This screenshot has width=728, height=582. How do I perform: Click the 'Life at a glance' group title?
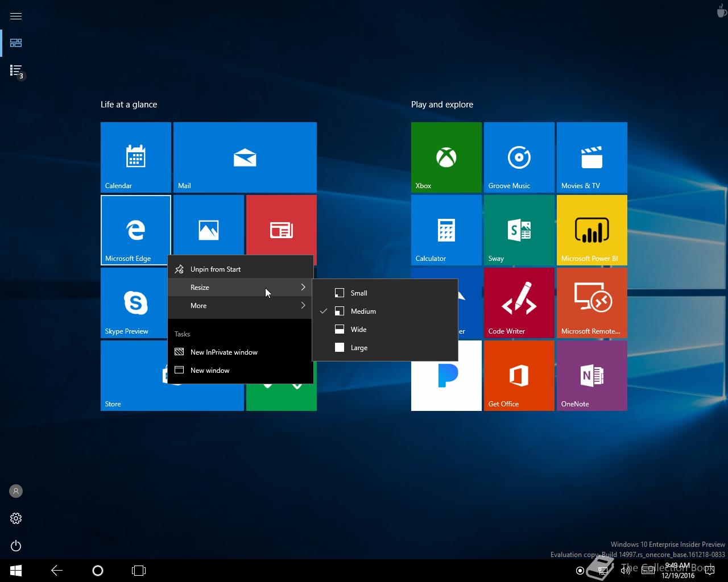129,105
